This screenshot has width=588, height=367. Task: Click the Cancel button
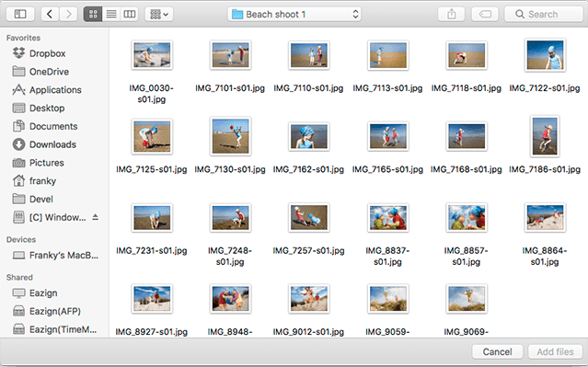pyautogui.click(x=497, y=351)
